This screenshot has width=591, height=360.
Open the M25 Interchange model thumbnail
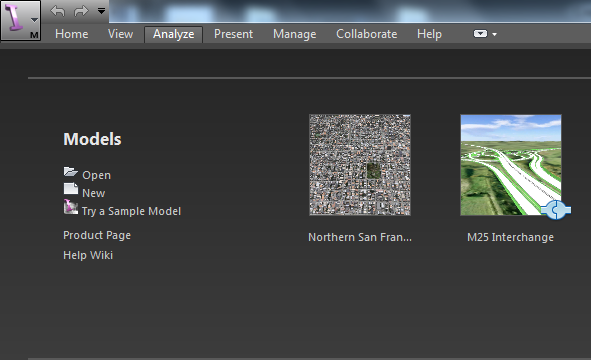coord(511,165)
